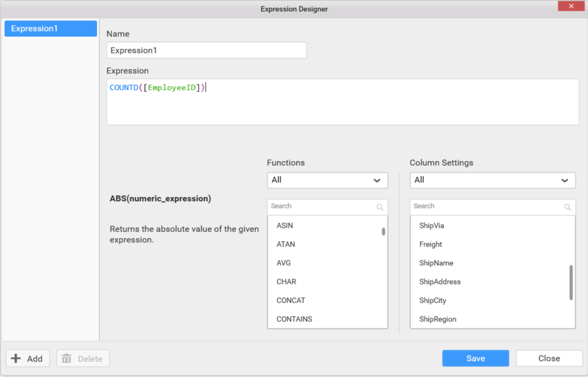
Task: Choose the AVG function from list
Action: (x=284, y=263)
